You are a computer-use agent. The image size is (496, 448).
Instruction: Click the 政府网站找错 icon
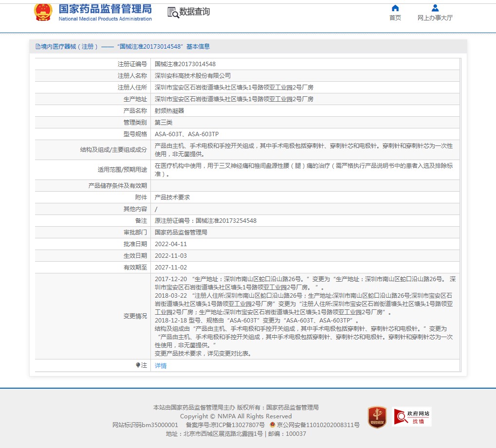[411, 417]
